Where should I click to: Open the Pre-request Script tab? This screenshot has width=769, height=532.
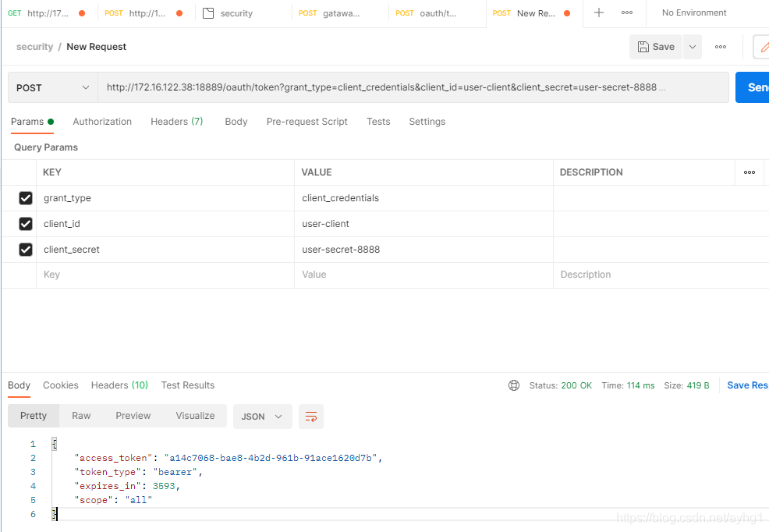[x=307, y=122]
